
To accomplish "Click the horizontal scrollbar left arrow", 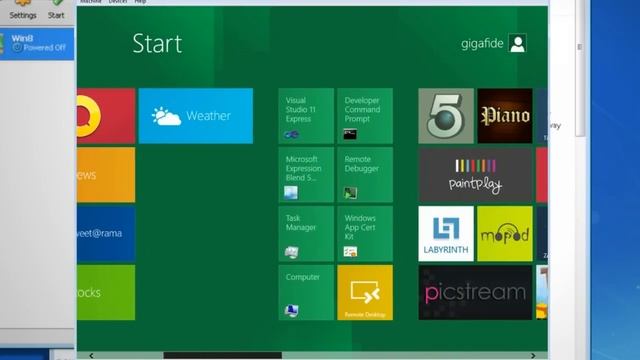I will [x=91, y=356].
